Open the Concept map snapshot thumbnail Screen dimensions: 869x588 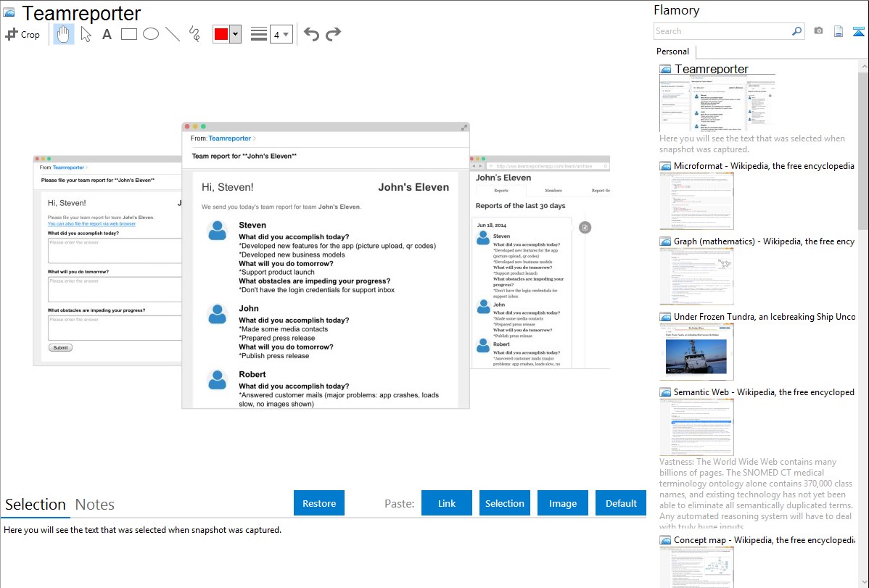click(696, 567)
